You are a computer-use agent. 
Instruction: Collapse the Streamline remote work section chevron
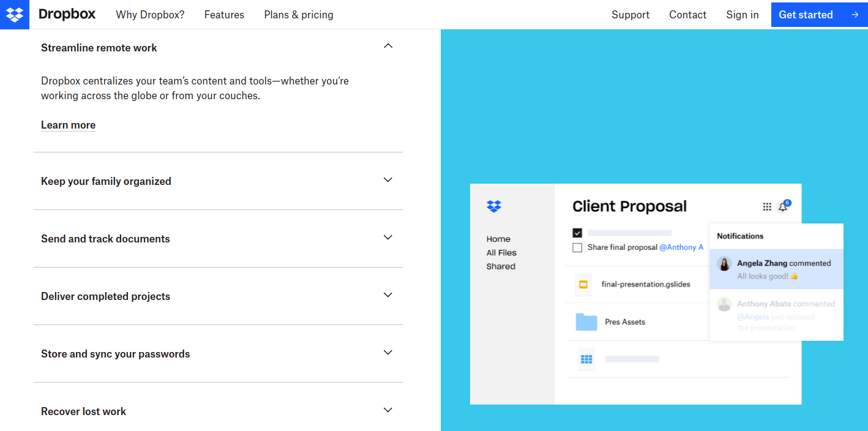[x=387, y=46]
